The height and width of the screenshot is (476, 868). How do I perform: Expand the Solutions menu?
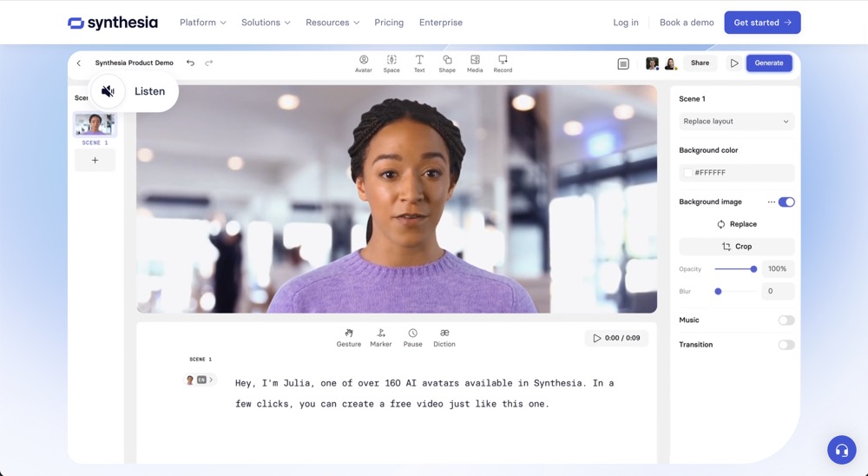pyautogui.click(x=266, y=23)
